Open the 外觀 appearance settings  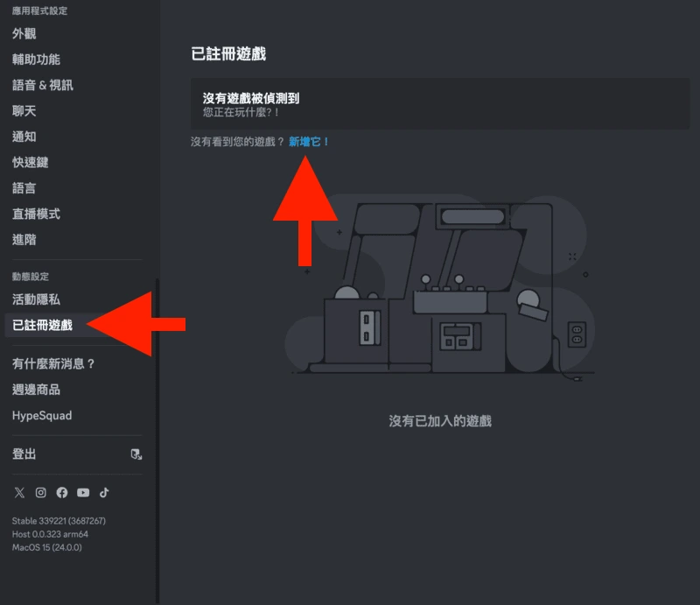(24, 33)
